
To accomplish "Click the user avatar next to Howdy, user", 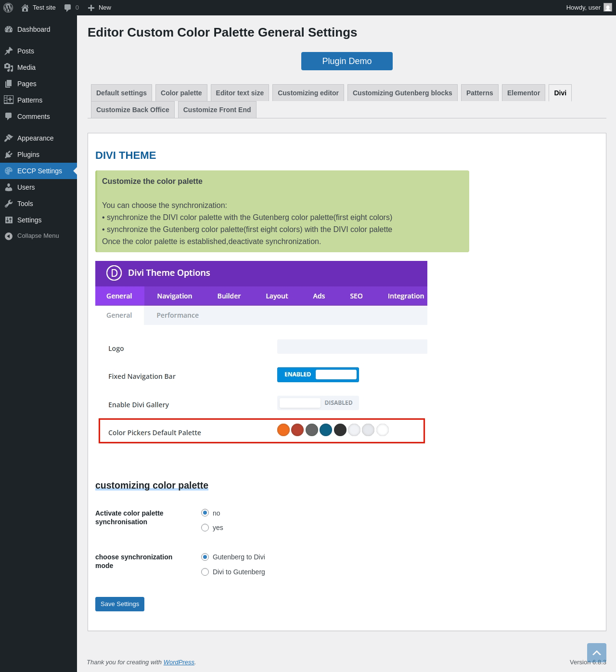I will pyautogui.click(x=608, y=7).
